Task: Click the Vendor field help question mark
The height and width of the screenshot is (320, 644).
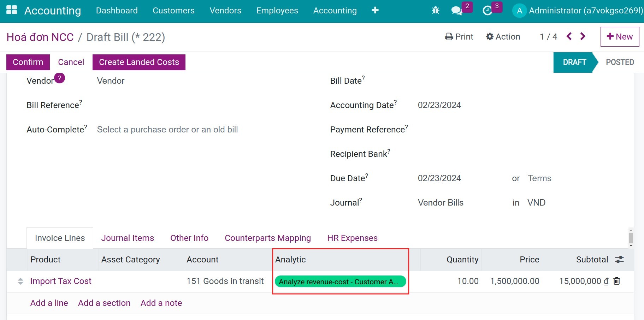Action: (59, 78)
